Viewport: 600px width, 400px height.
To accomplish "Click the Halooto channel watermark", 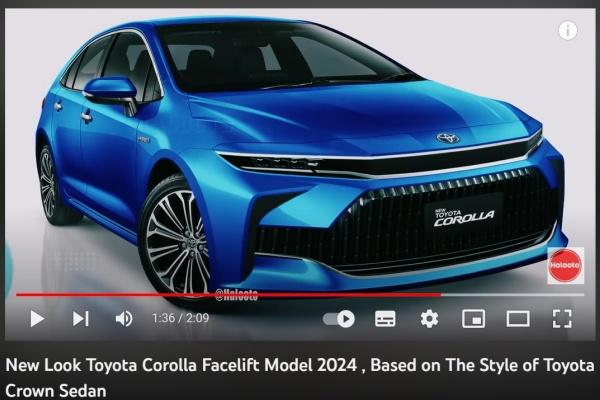I will coord(566,265).
